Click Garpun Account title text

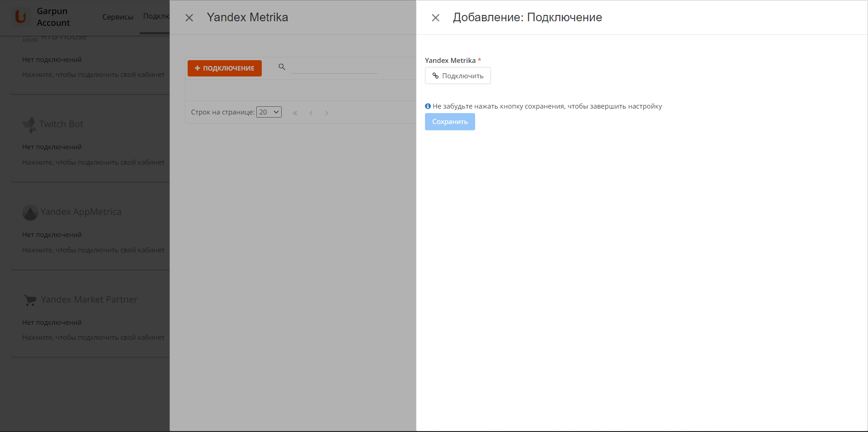53,17
